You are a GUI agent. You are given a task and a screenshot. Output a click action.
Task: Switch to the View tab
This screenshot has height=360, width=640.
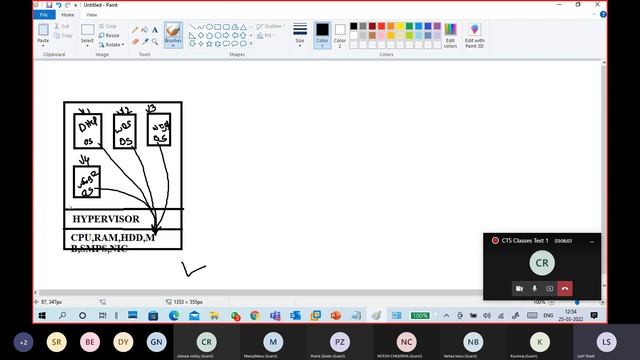pos(91,15)
